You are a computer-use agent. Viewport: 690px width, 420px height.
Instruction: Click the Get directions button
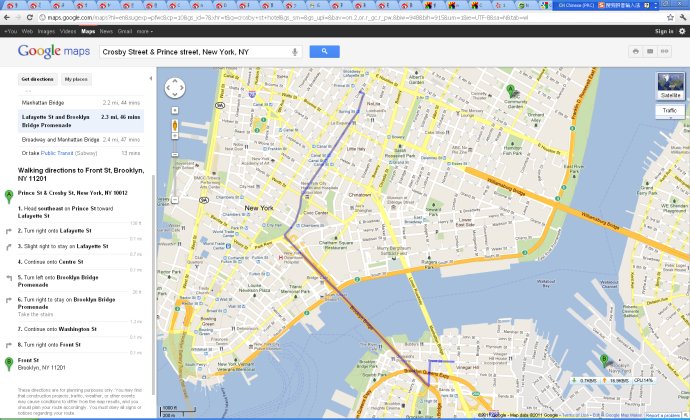pyautogui.click(x=38, y=78)
